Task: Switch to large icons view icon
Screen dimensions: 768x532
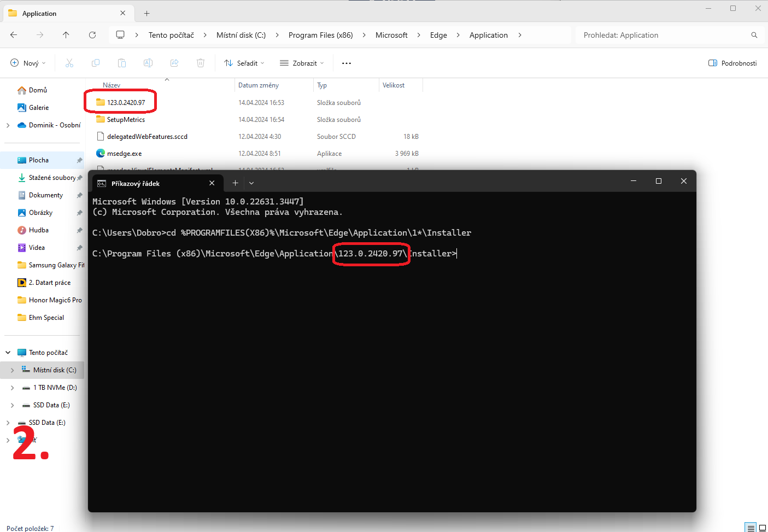Action: click(763, 528)
